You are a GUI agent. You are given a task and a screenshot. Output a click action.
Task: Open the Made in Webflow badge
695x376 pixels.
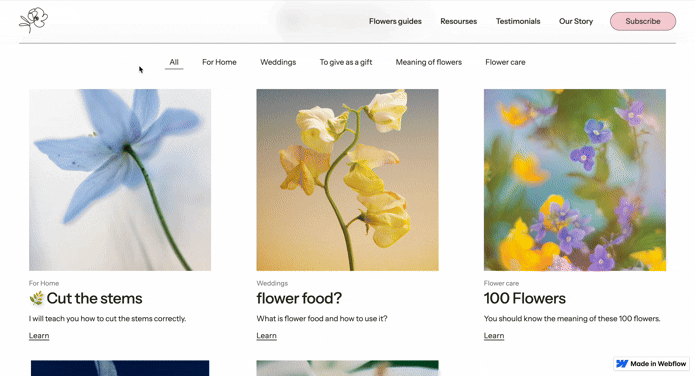coord(652,364)
